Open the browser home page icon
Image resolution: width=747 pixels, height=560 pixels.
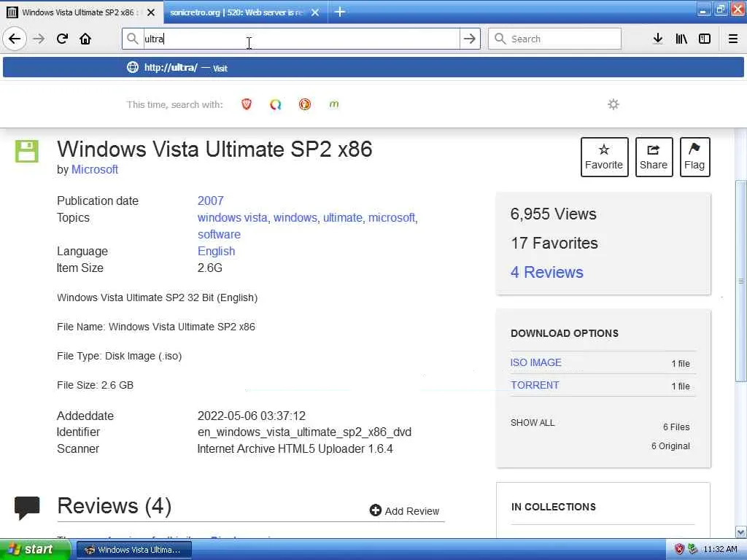(x=85, y=39)
